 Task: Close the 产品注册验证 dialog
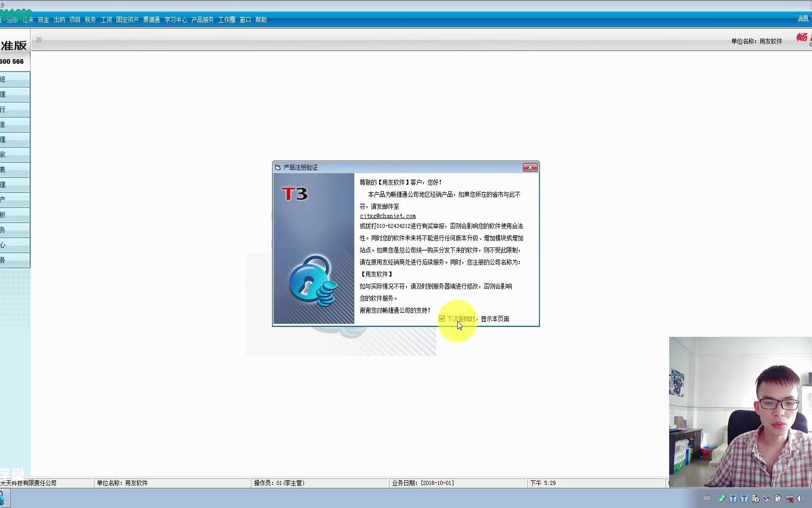(530, 167)
